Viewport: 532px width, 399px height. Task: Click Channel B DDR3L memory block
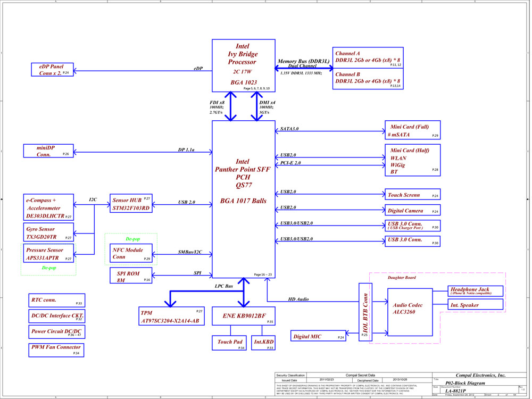coord(369,79)
